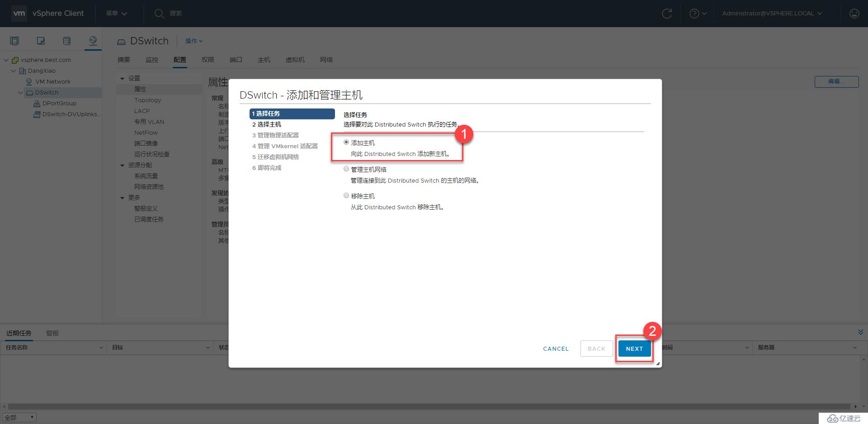Image resolution: width=868 pixels, height=424 pixels.
Task: Open Storage inventory view icon
Action: 66,41
